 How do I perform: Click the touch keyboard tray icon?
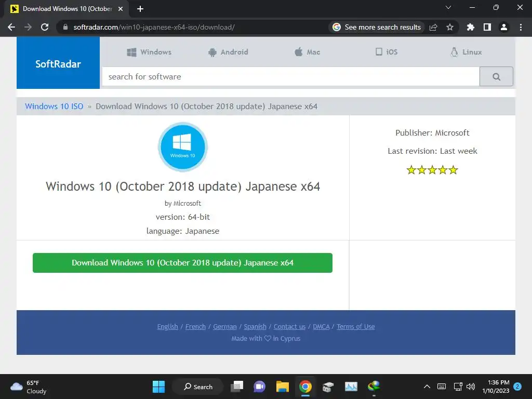[442, 387]
